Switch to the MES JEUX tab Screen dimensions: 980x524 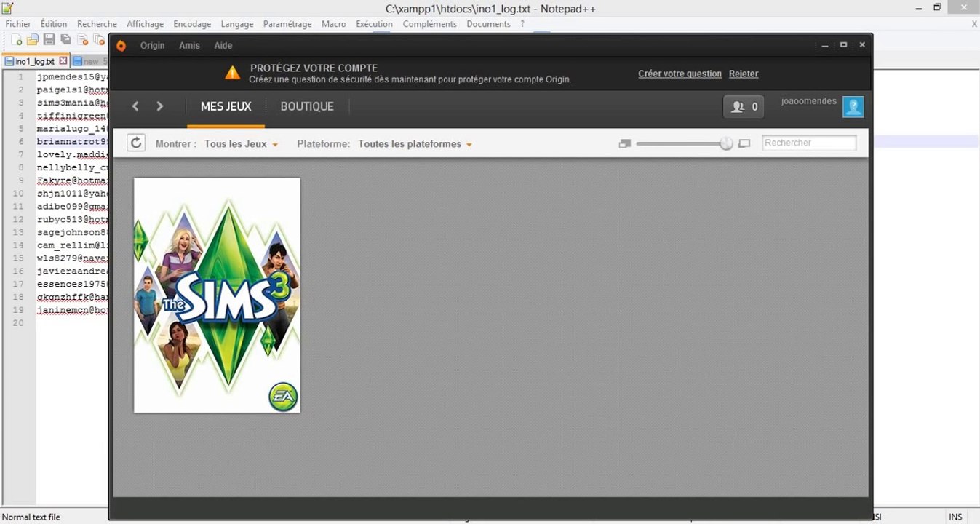[x=226, y=106]
